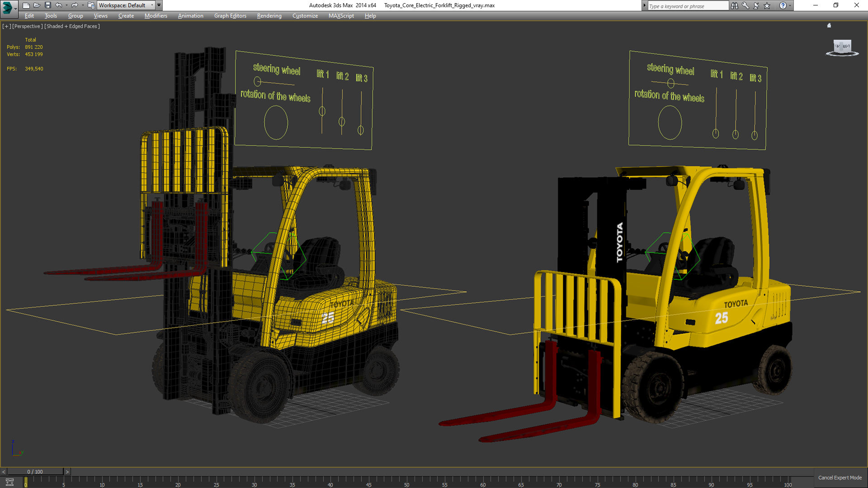Undo the last action
The height and width of the screenshot is (488, 868).
click(x=59, y=5)
